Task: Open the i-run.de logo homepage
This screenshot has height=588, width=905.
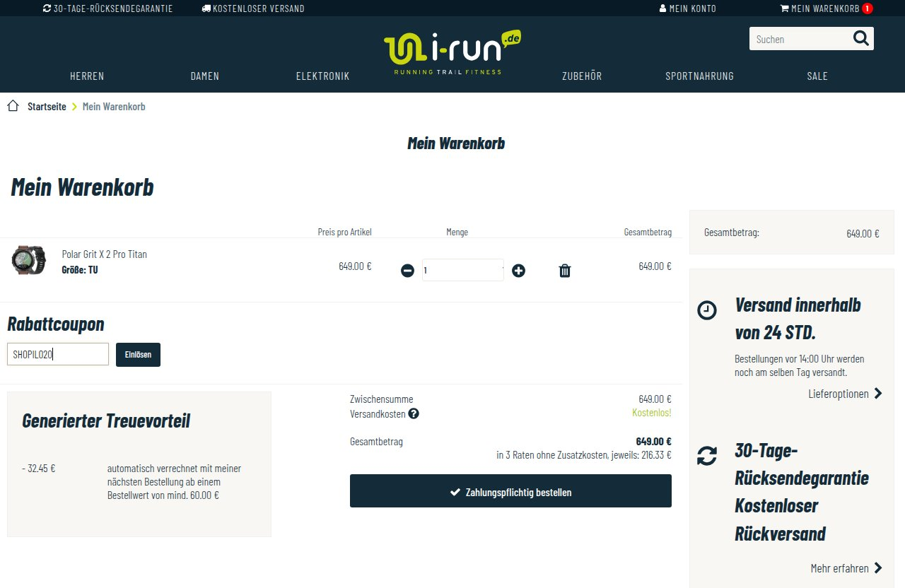Action: [x=452, y=53]
